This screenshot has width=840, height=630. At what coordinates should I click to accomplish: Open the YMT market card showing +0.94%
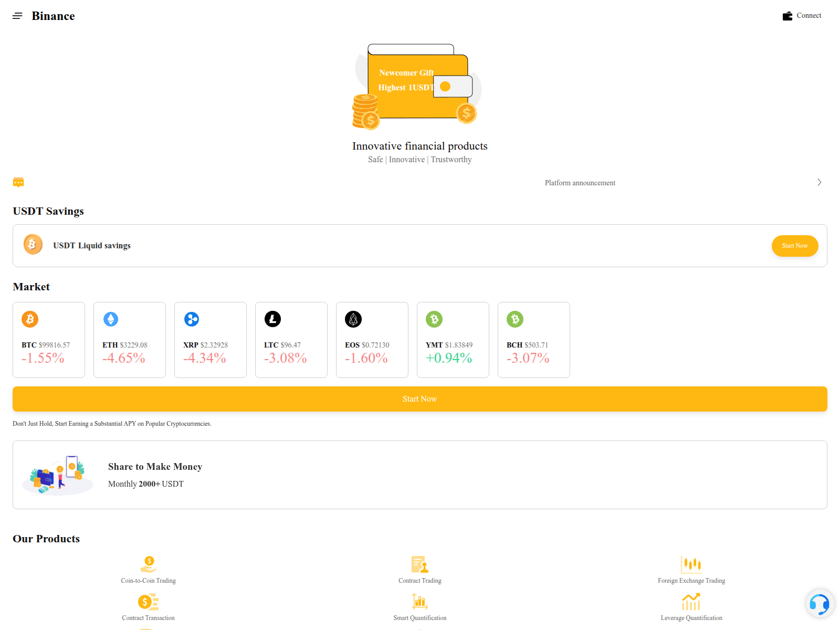point(453,340)
